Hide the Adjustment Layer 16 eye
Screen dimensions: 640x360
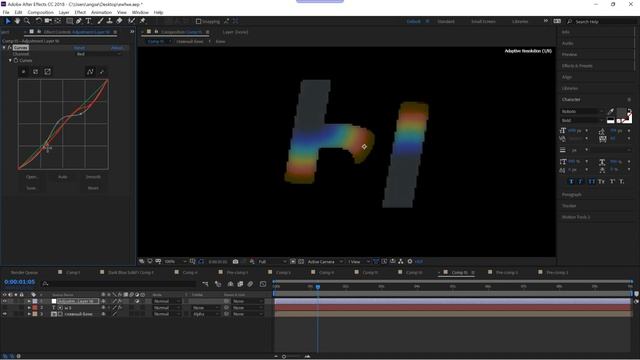click(x=4, y=301)
